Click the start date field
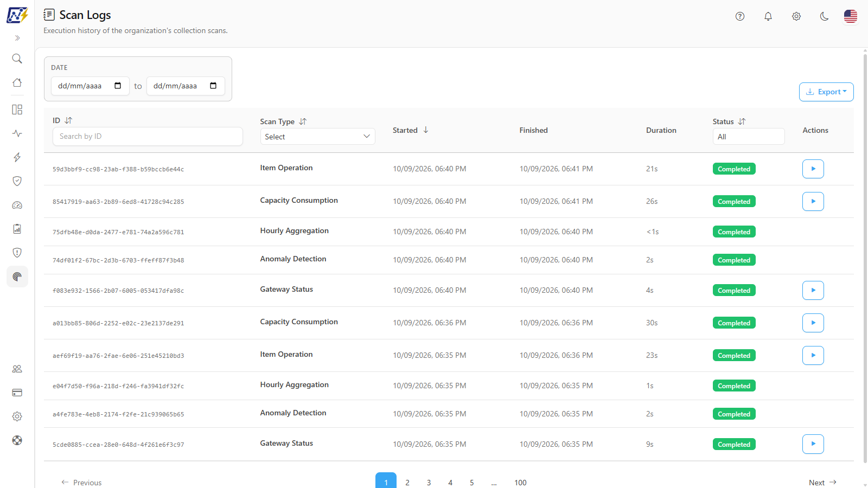Screen dimensions: 868x488 (90, 86)
